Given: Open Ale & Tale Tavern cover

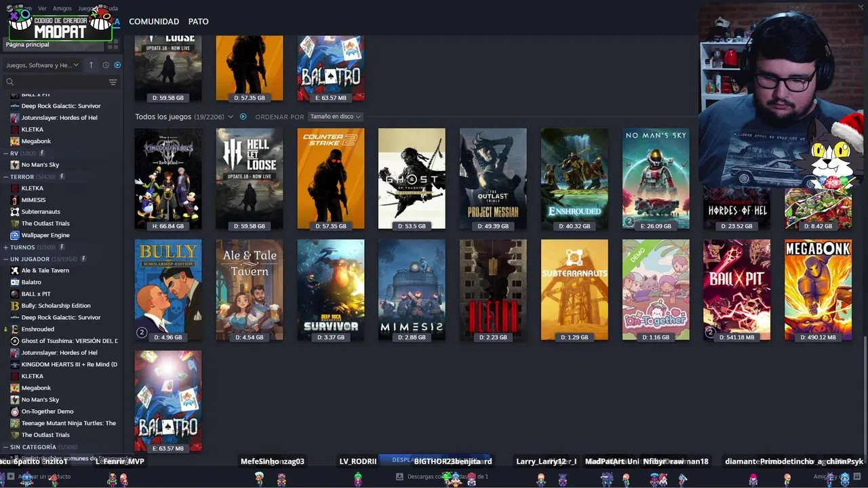Looking at the screenshot, I should click(250, 290).
